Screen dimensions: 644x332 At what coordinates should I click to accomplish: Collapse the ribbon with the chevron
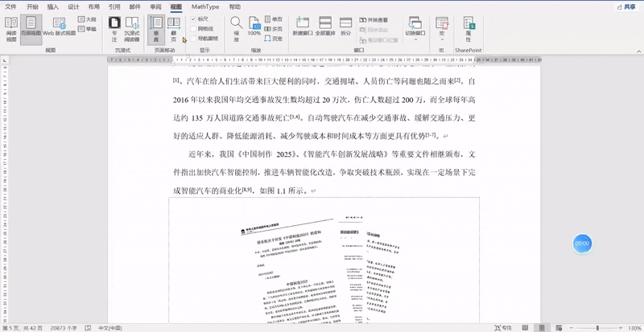pos(639,51)
